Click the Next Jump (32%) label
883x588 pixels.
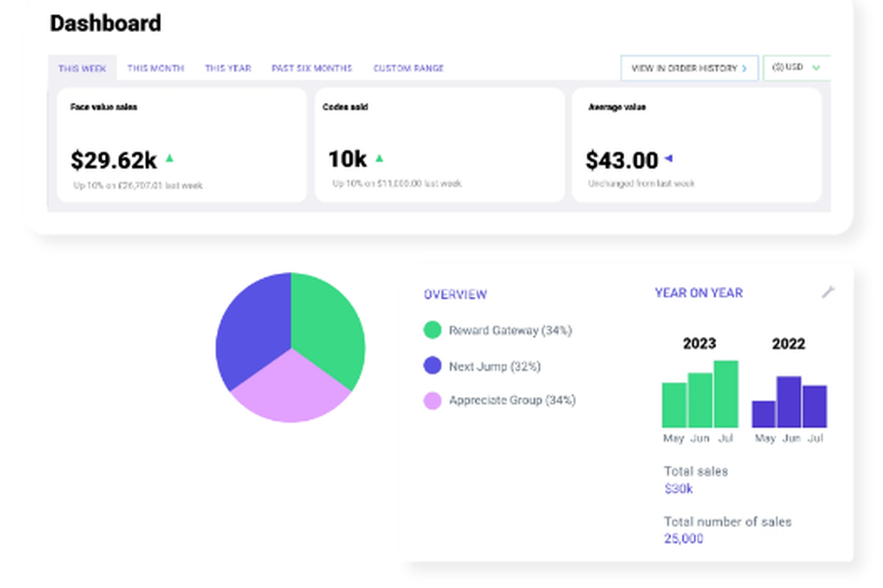[494, 366]
